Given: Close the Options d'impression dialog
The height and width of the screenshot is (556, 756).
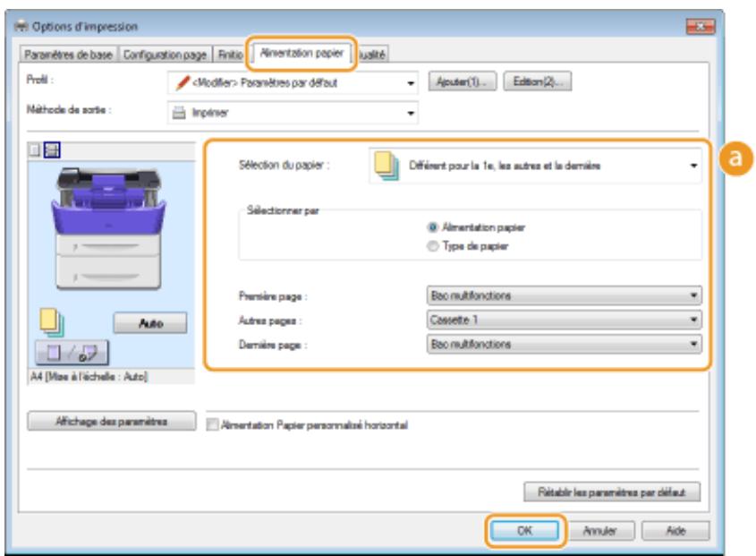Looking at the screenshot, I should (701, 27).
